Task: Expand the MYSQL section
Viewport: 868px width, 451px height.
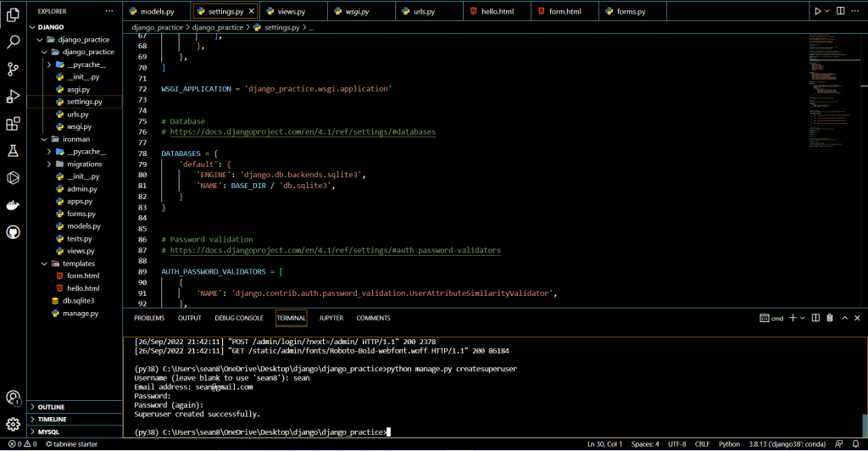Action: click(75, 432)
